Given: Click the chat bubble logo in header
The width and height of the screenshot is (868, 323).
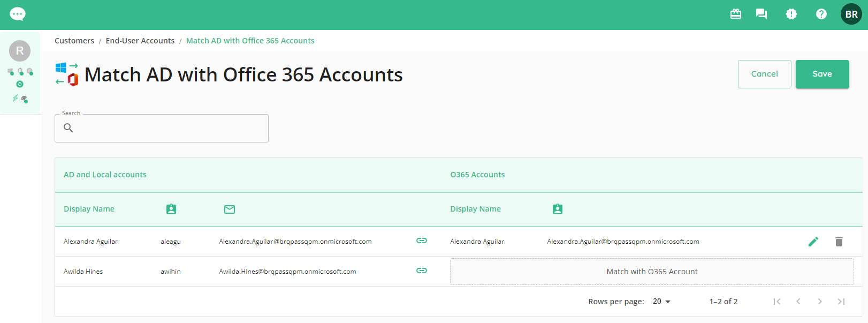Looking at the screenshot, I should (18, 14).
